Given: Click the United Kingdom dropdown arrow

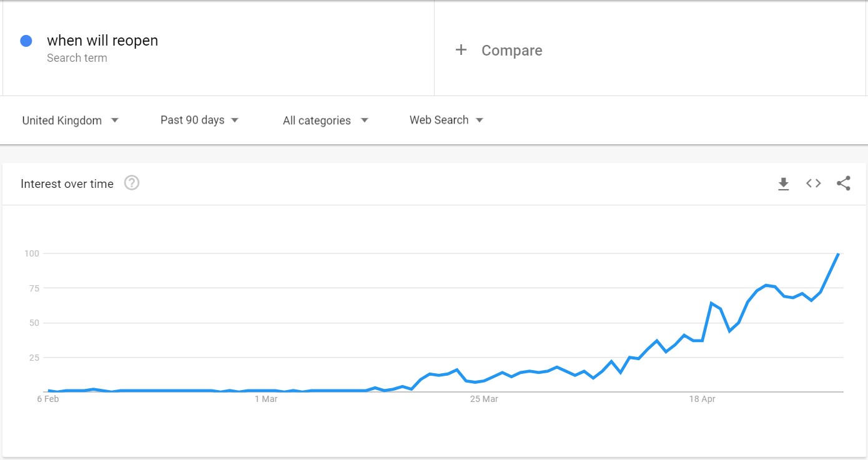Looking at the screenshot, I should click(x=115, y=120).
